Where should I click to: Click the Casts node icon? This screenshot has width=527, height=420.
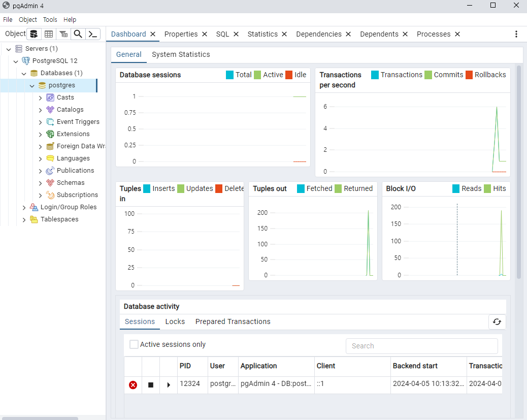(50, 98)
